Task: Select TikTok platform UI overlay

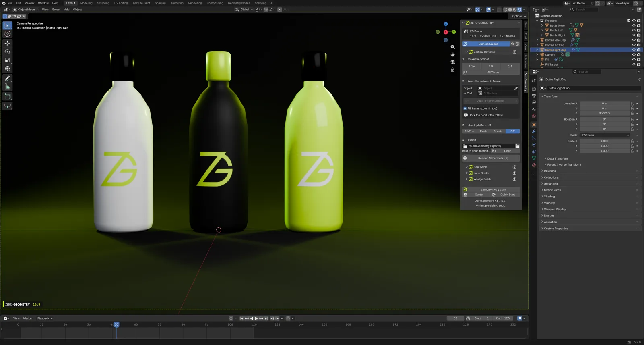Action: click(x=469, y=131)
